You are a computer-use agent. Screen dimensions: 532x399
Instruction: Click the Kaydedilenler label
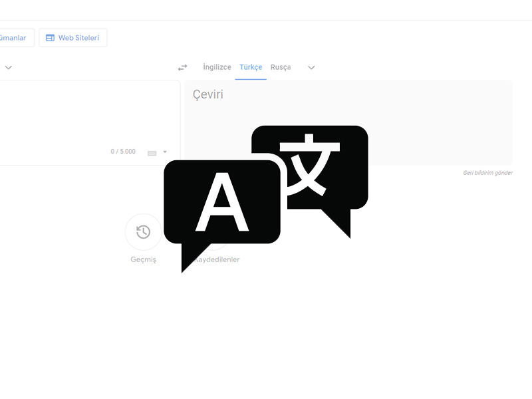click(217, 259)
